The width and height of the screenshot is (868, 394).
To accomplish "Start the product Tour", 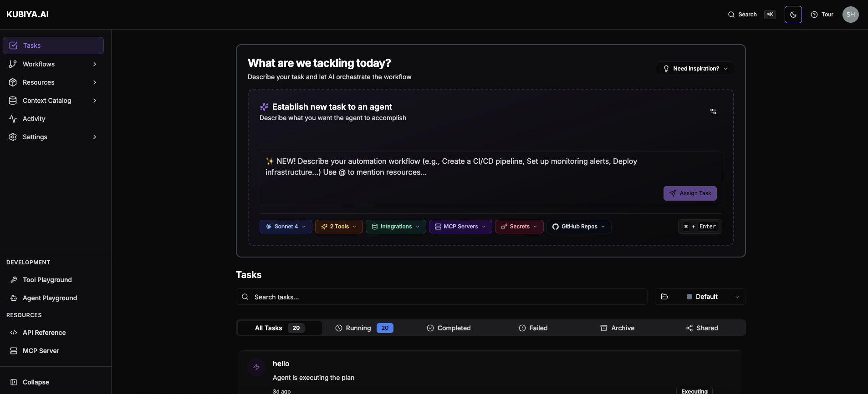I will pyautogui.click(x=822, y=14).
